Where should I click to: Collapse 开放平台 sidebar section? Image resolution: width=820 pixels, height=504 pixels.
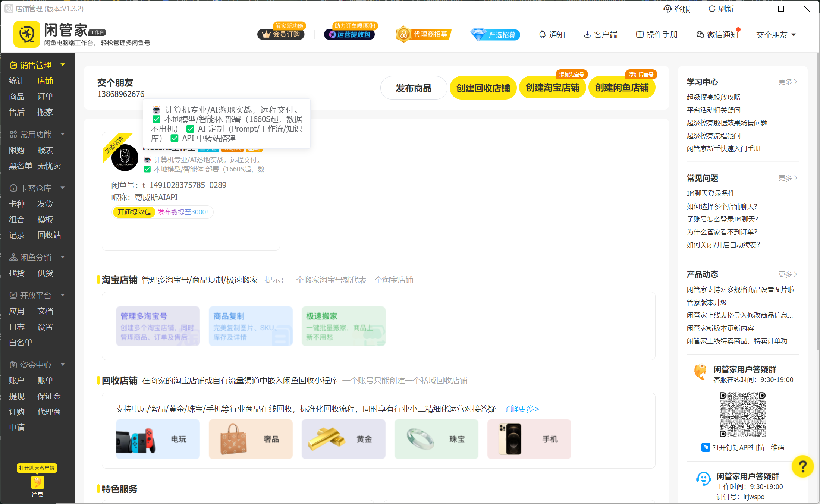click(63, 295)
